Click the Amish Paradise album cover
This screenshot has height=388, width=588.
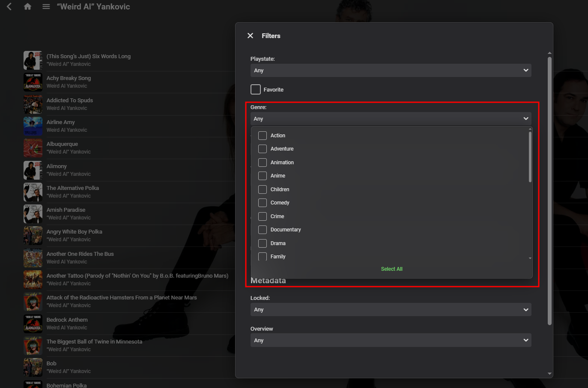[33, 214]
